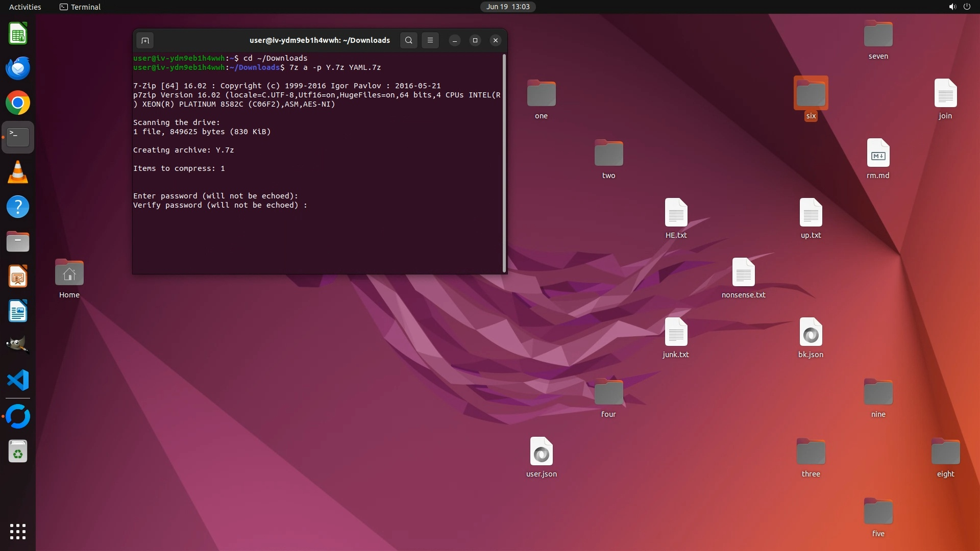
Task: Show Applications grid button
Action: (x=18, y=531)
